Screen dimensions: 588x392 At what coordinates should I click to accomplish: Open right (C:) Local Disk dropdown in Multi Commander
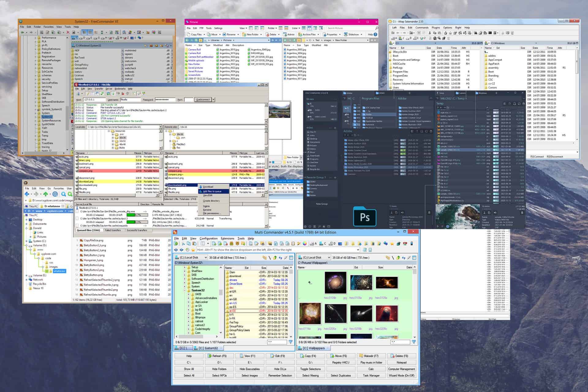(329, 258)
